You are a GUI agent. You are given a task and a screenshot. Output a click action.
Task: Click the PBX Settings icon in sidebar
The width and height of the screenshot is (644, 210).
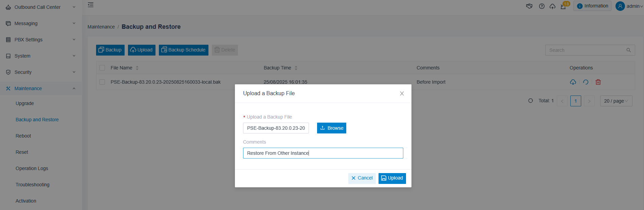coord(8,40)
